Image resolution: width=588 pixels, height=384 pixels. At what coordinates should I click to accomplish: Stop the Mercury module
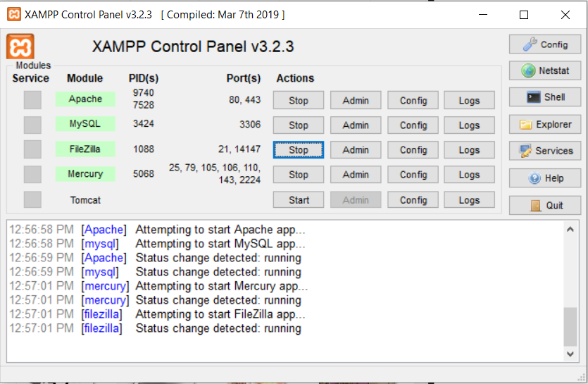(x=299, y=175)
